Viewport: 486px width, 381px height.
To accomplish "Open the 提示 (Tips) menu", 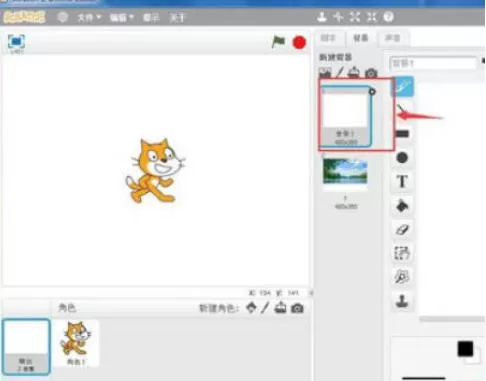I will 151,17.
